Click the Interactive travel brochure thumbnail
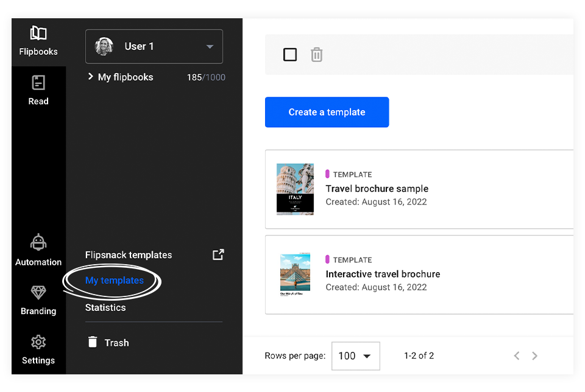Screen dimensions: 585x392 coord(295,275)
